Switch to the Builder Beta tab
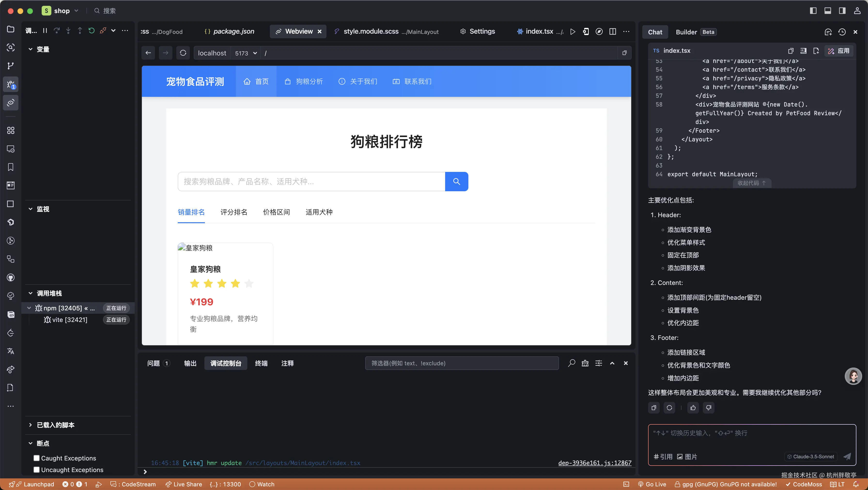The width and height of the screenshot is (868, 490). 686,32
